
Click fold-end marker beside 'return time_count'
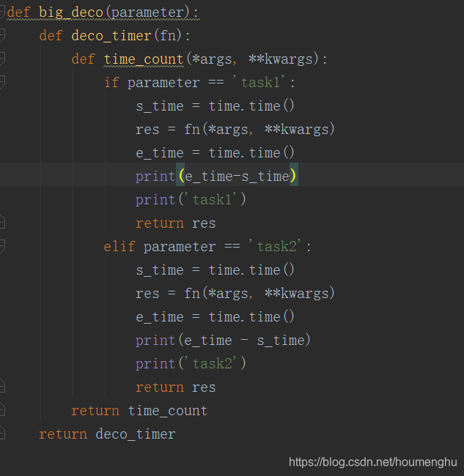pyautogui.click(x=2, y=410)
